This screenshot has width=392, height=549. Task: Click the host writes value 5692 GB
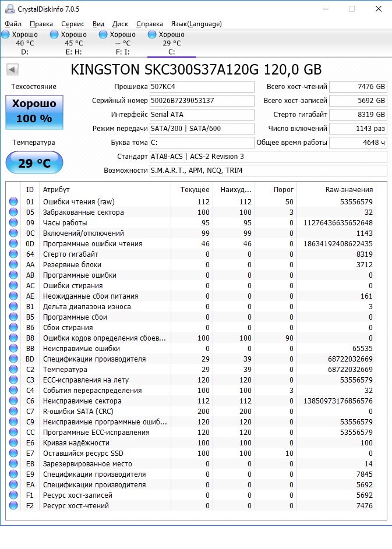pyautogui.click(x=358, y=101)
